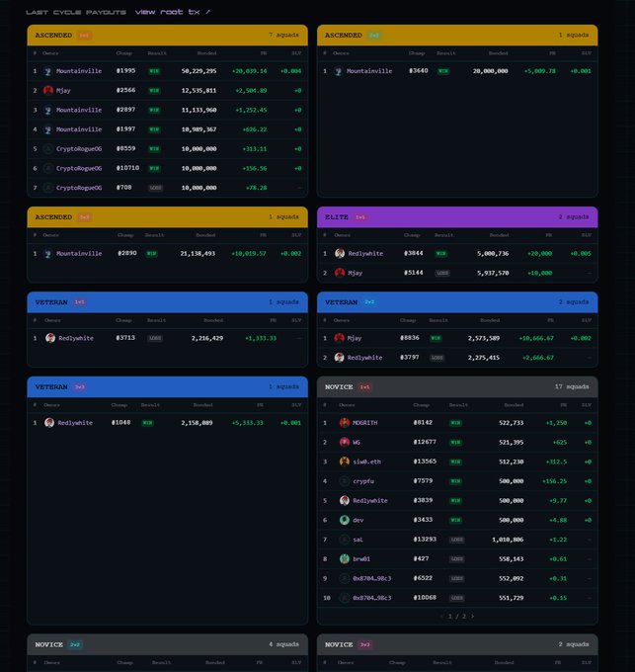Click 'Last Cycle Payouts' heading
This screenshot has width=635, height=672.
click(x=76, y=12)
